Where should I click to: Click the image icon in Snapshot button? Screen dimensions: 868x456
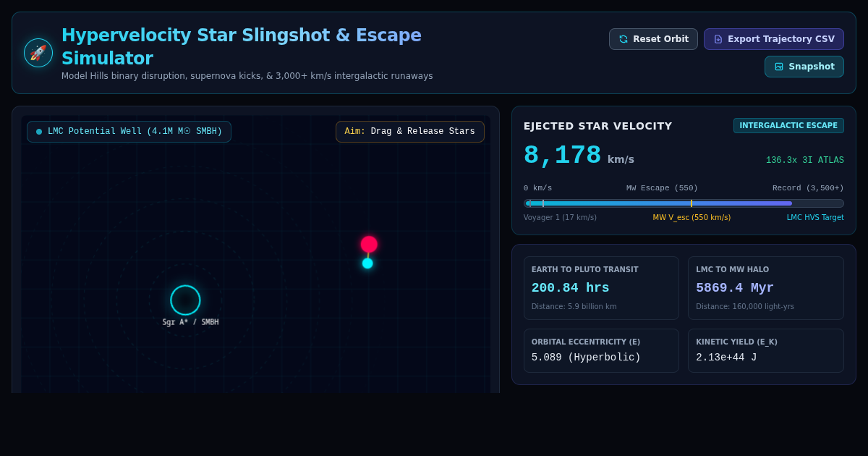tap(779, 67)
